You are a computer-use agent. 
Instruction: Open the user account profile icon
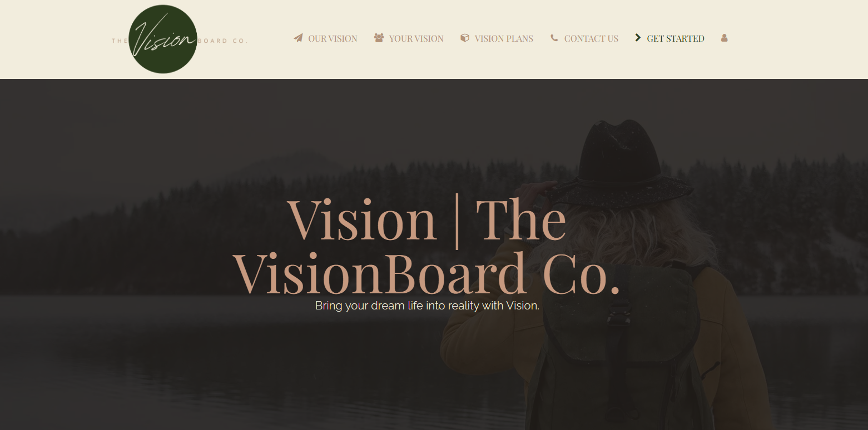(x=724, y=38)
